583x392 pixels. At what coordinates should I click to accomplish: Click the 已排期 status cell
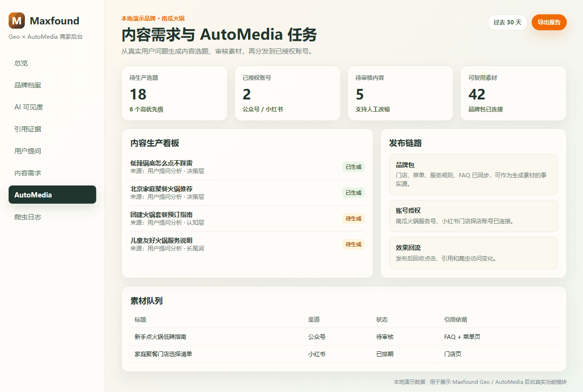point(385,354)
